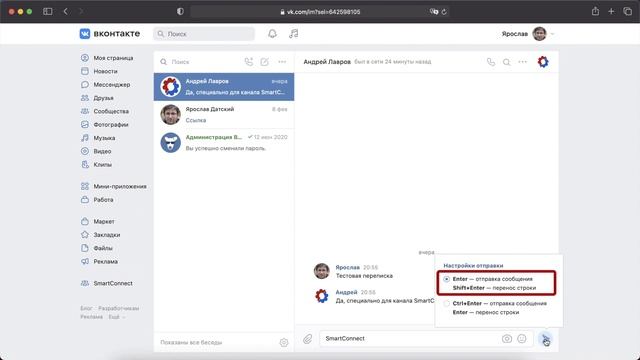Open the Разработчикам footer link

tap(119, 308)
